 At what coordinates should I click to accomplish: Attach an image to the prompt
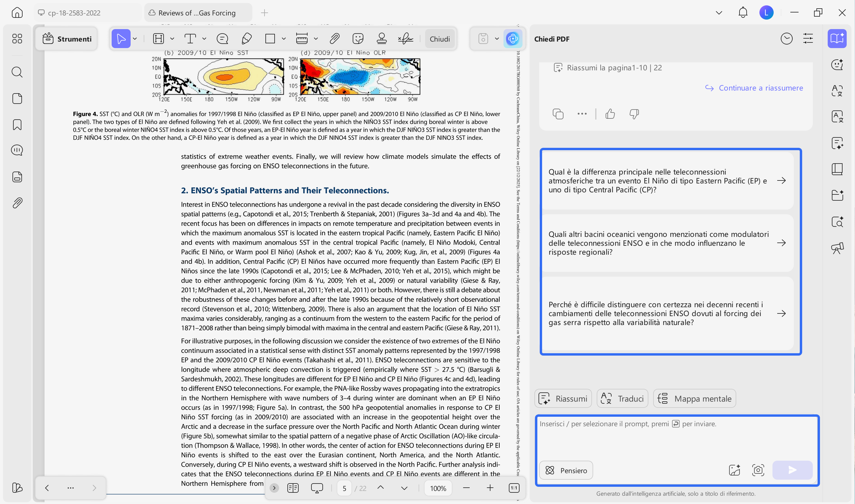734,470
